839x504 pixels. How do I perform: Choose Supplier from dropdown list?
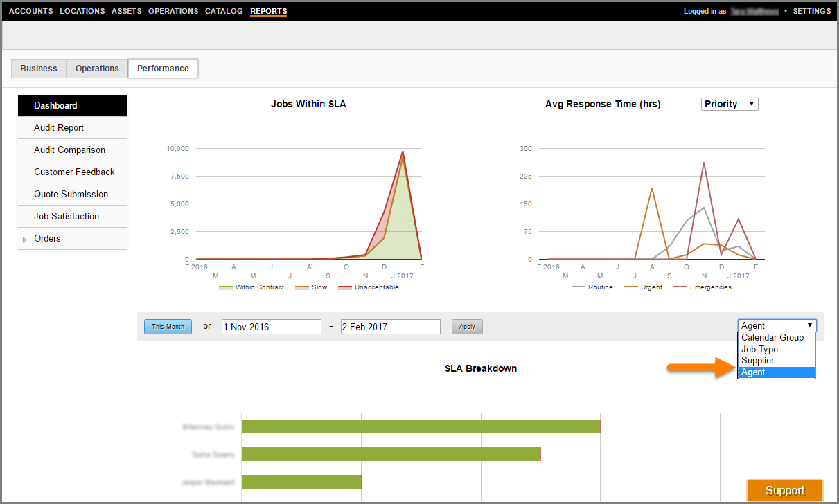(777, 361)
